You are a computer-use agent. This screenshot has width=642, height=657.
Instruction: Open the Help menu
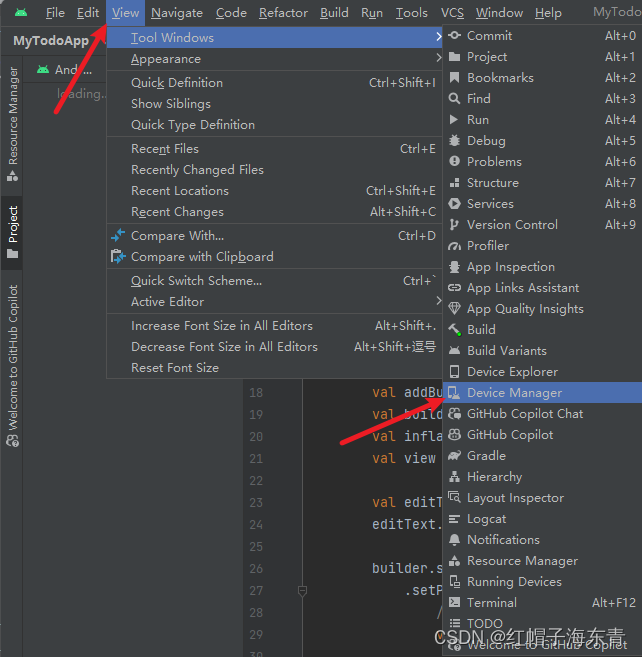coord(548,13)
